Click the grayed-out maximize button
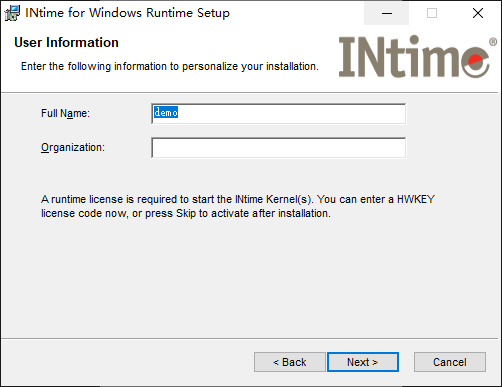The width and height of the screenshot is (502, 387). pos(432,13)
